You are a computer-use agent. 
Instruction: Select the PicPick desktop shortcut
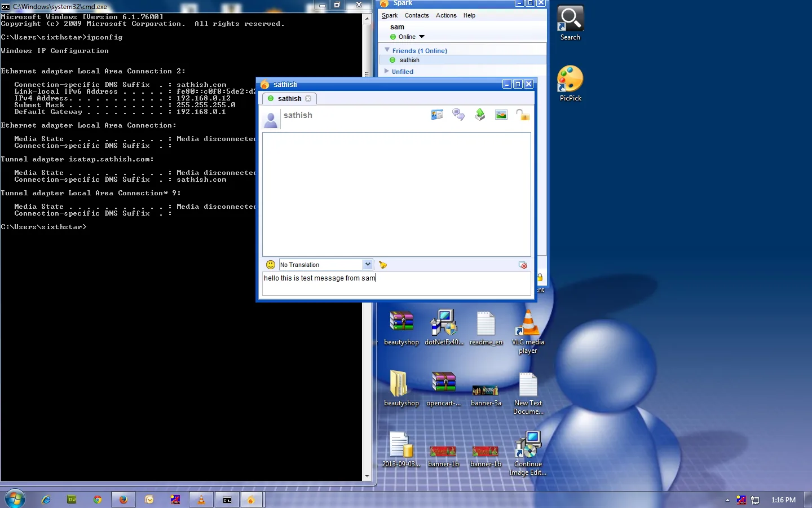pyautogui.click(x=570, y=84)
